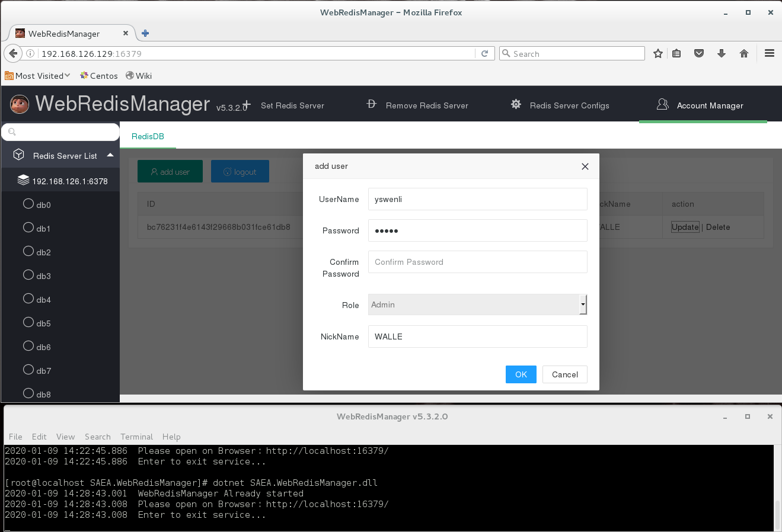The image size is (782, 532).
Task: Select the db1 radio circle
Action: tap(28, 227)
